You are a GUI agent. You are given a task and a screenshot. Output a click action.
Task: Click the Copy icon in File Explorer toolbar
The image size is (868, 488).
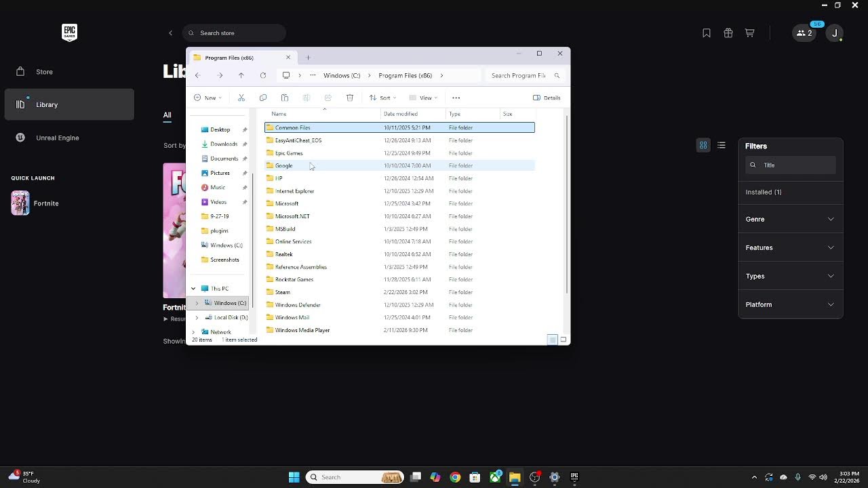coord(263,98)
